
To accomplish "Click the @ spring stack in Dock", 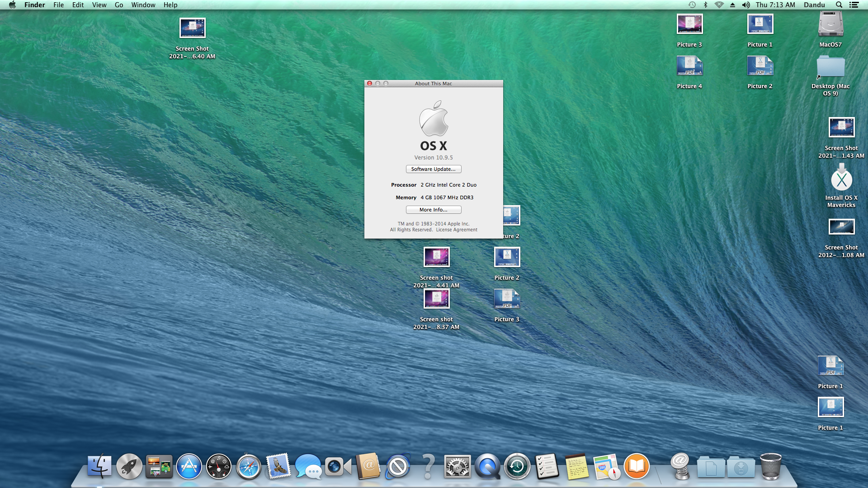I will coord(680,466).
